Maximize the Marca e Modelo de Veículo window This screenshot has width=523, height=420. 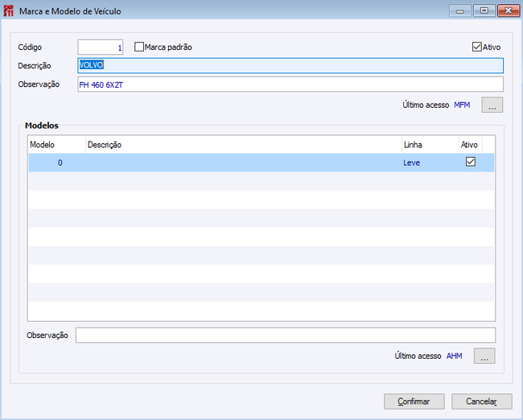point(484,11)
